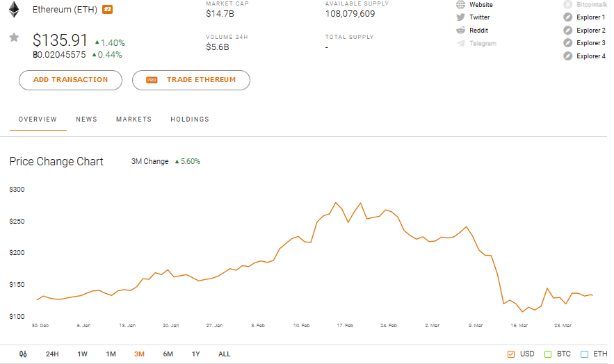Viewport: 614px width, 364px height.
Task: Open the Markets tab
Action: coord(134,119)
